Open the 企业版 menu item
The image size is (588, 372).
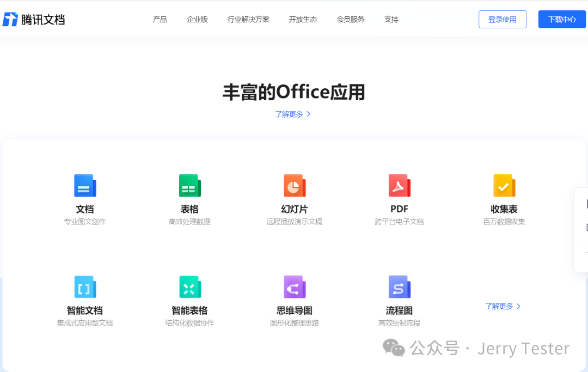(x=197, y=20)
